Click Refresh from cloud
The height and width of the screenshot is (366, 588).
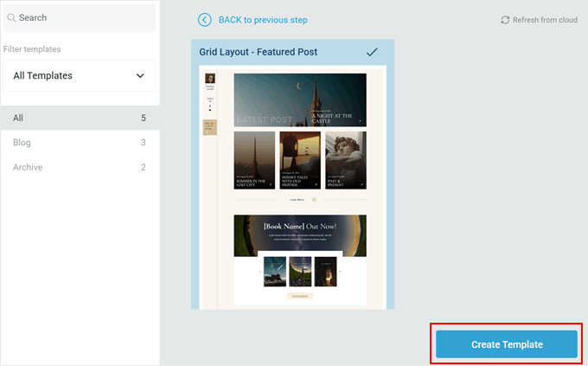pyautogui.click(x=539, y=20)
